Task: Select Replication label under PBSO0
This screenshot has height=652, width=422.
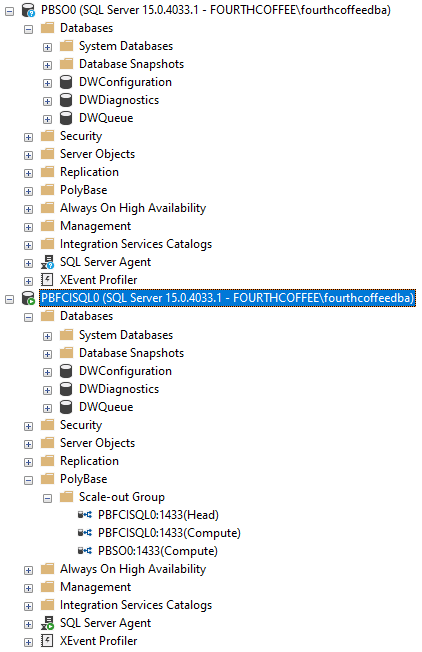Action: [89, 172]
